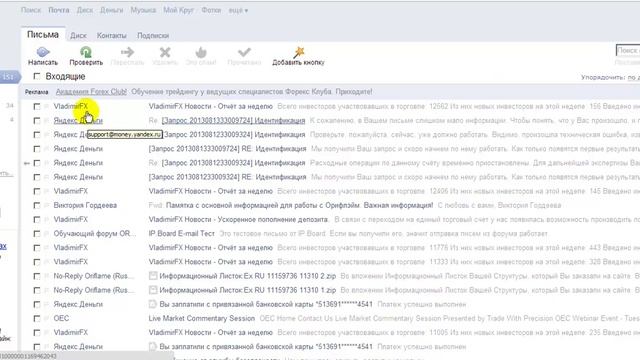Open Поиск in the top navigation bar
This screenshot has width=640, height=360.
coord(31,10)
